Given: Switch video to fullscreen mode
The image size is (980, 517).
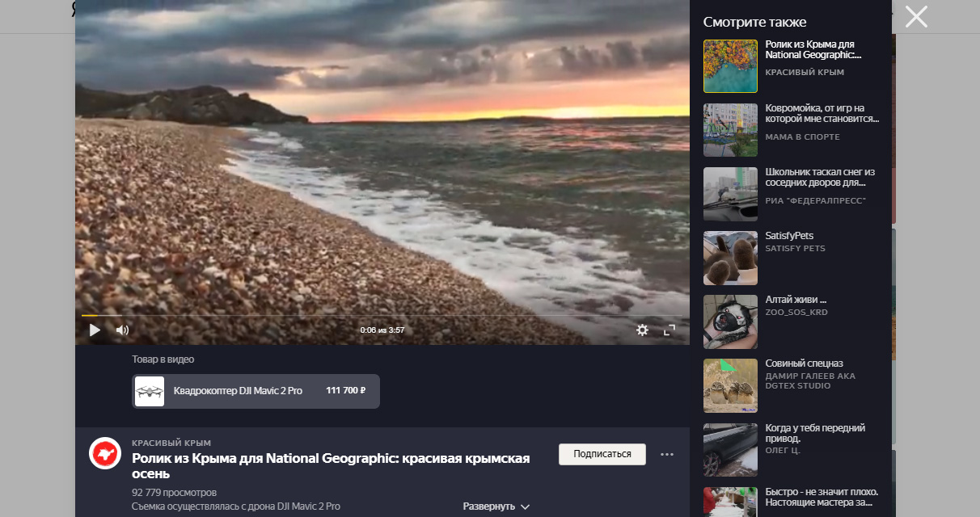Looking at the screenshot, I should point(670,330).
